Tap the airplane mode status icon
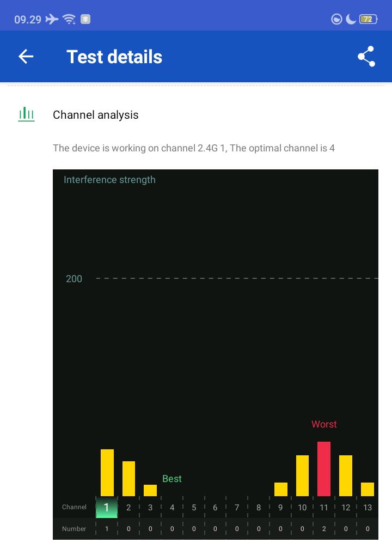The image size is (392, 555). [x=52, y=20]
